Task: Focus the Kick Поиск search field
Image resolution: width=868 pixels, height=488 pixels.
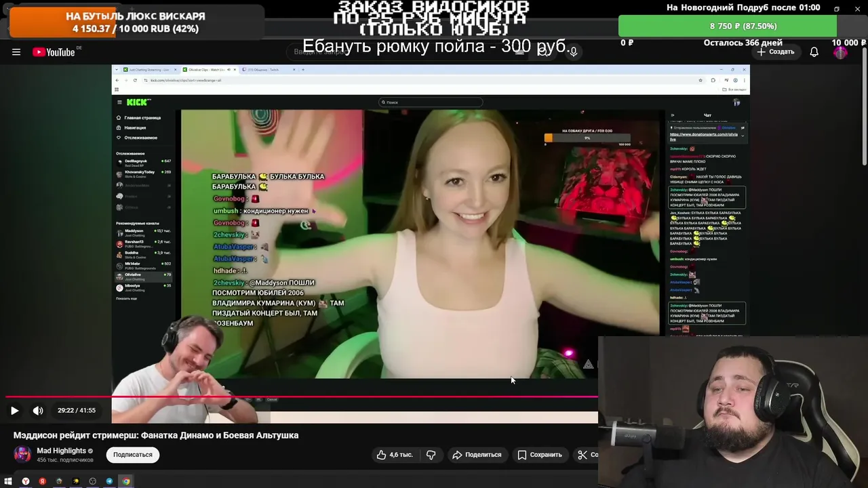Action: [431, 102]
